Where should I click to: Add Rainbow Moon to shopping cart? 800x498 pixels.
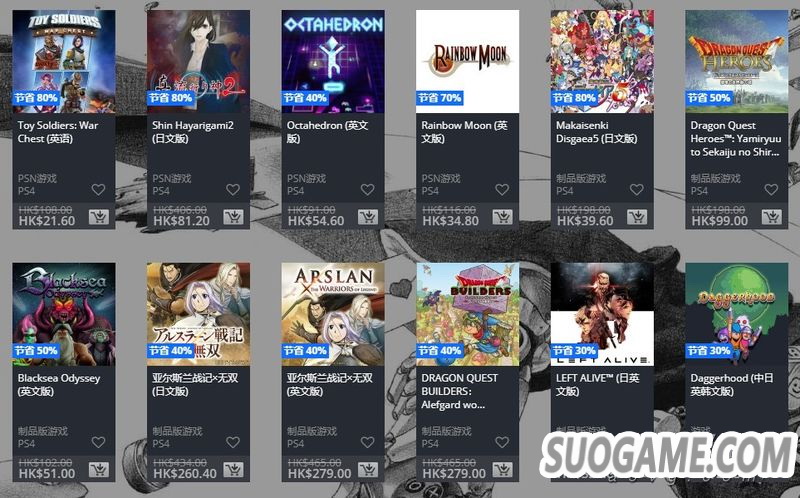click(503, 217)
